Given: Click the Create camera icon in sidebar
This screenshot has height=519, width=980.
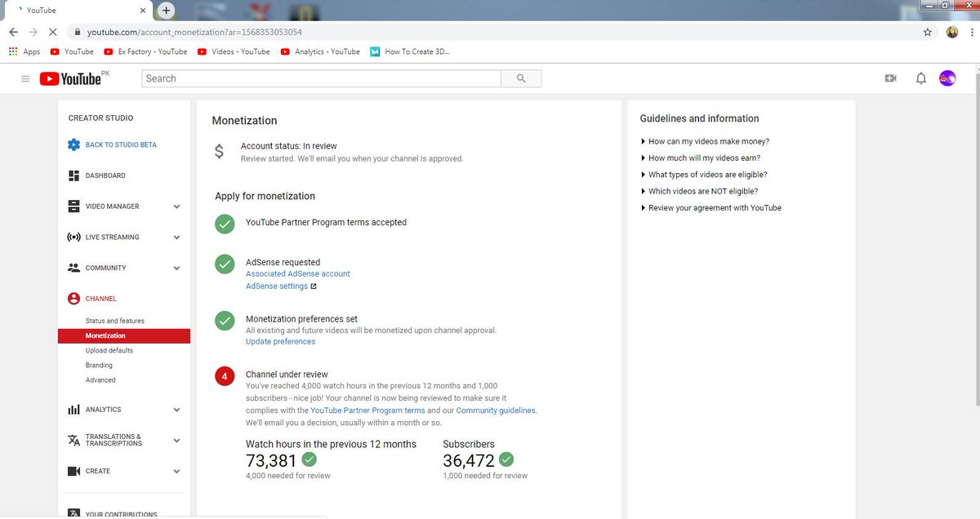Looking at the screenshot, I should tap(73, 471).
